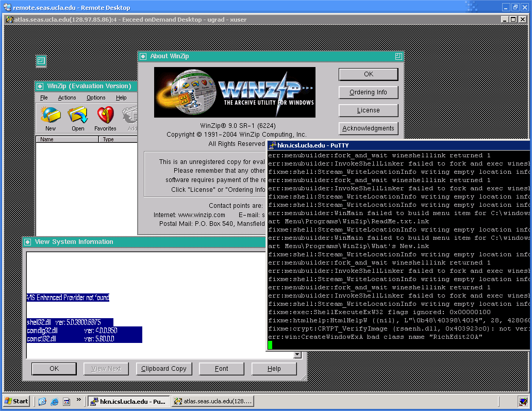This screenshot has width=532, height=411.
Task: Click the Windows Start button
Action: click(16, 402)
